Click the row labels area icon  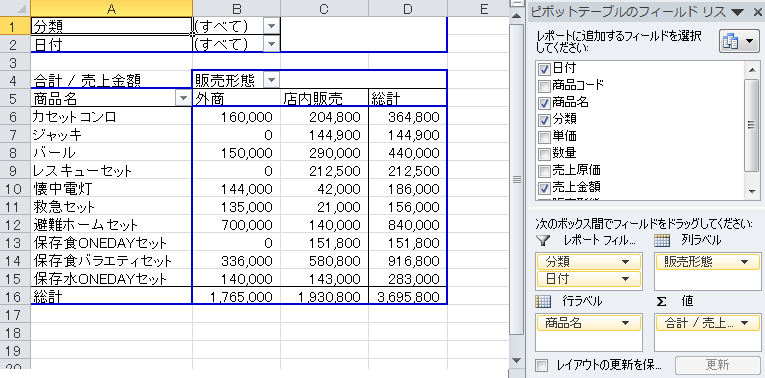click(x=543, y=301)
